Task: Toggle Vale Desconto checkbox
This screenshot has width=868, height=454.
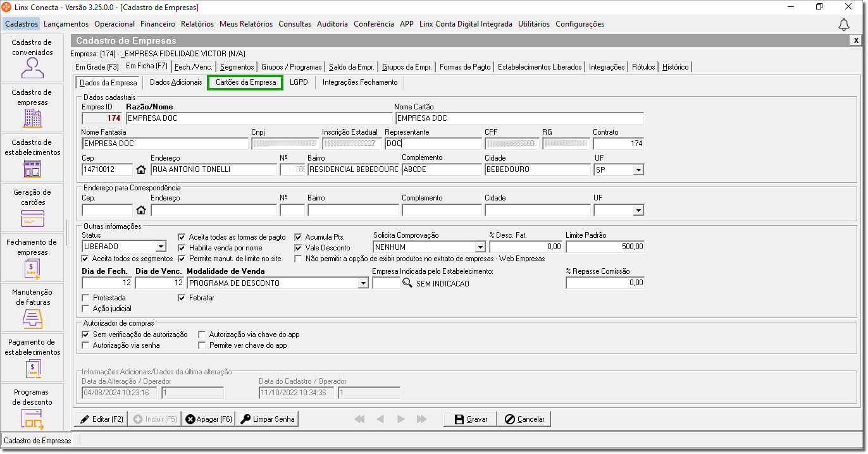Action: click(x=299, y=248)
